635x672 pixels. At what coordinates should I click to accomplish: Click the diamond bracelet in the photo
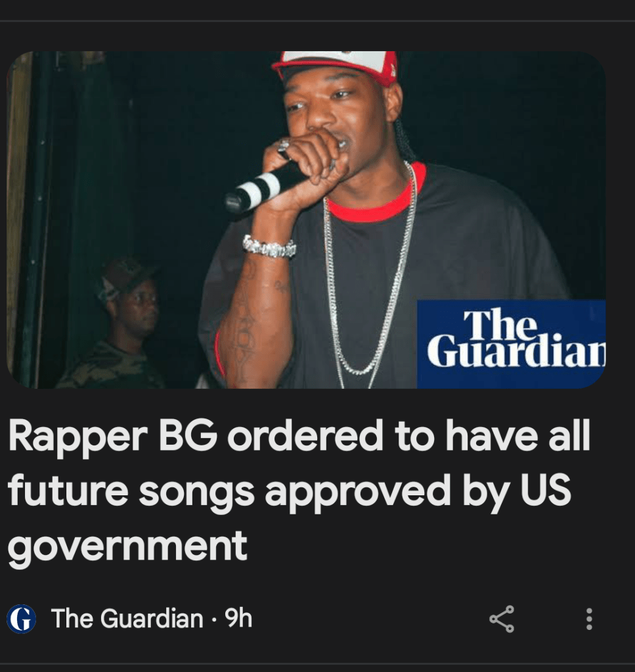pos(269,247)
